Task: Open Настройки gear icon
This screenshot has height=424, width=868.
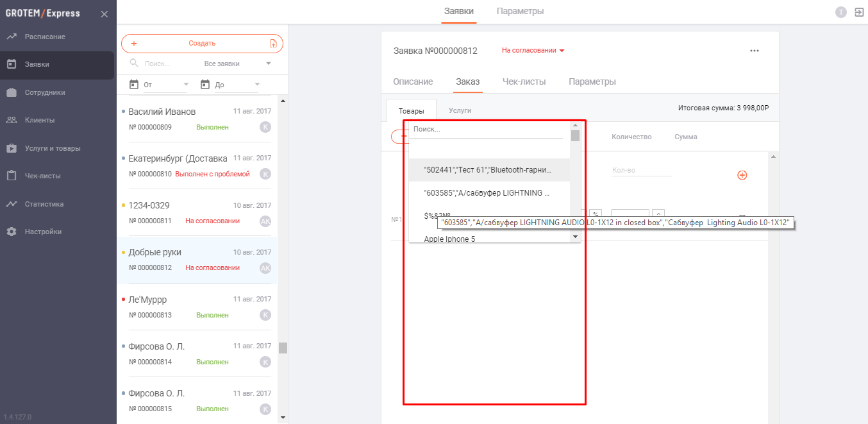Action: click(x=12, y=232)
